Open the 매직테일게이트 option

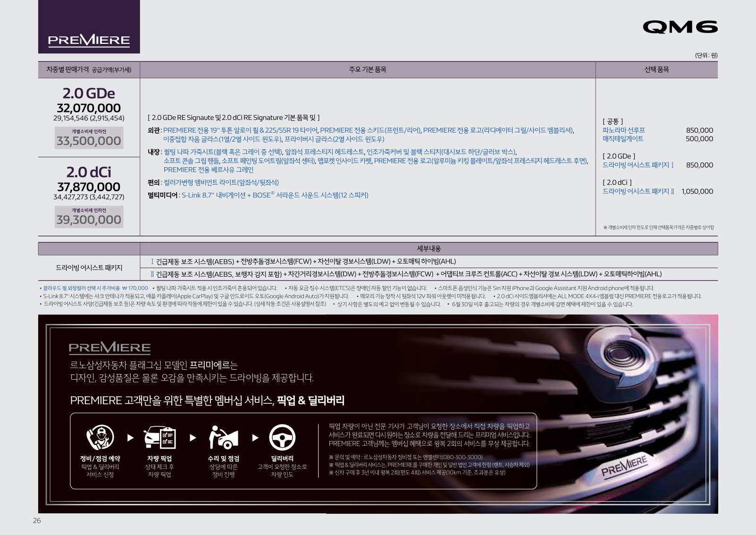coord(622,138)
